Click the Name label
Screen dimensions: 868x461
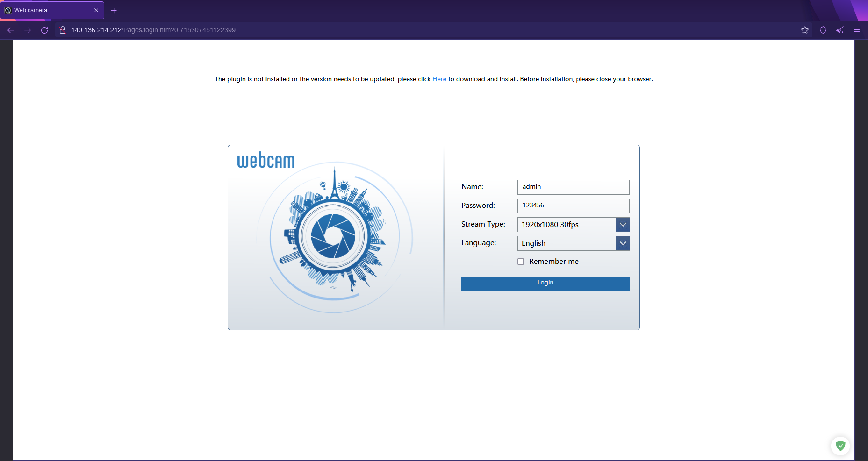pyautogui.click(x=472, y=187)
